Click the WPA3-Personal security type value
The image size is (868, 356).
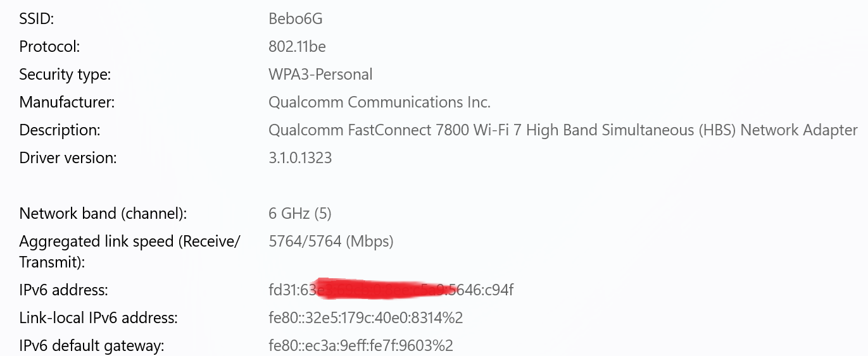click(320, 75)
